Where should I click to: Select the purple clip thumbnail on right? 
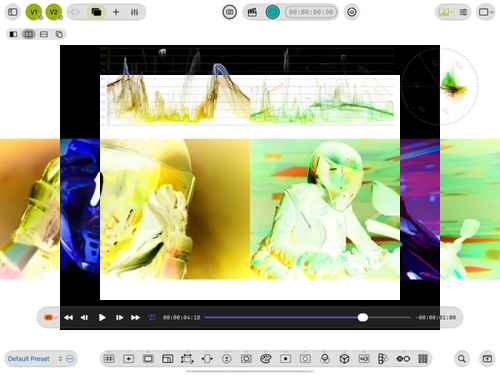tap(420, 209)
